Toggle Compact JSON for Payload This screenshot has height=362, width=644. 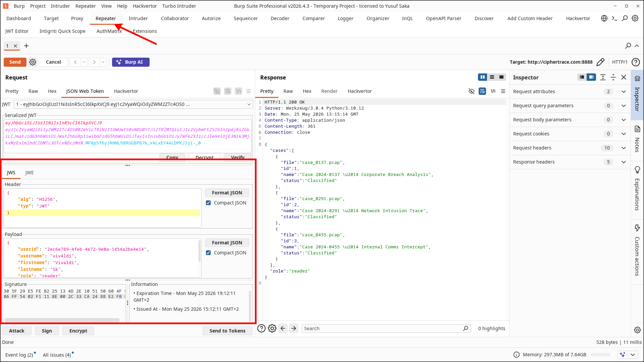coord(208,253)
